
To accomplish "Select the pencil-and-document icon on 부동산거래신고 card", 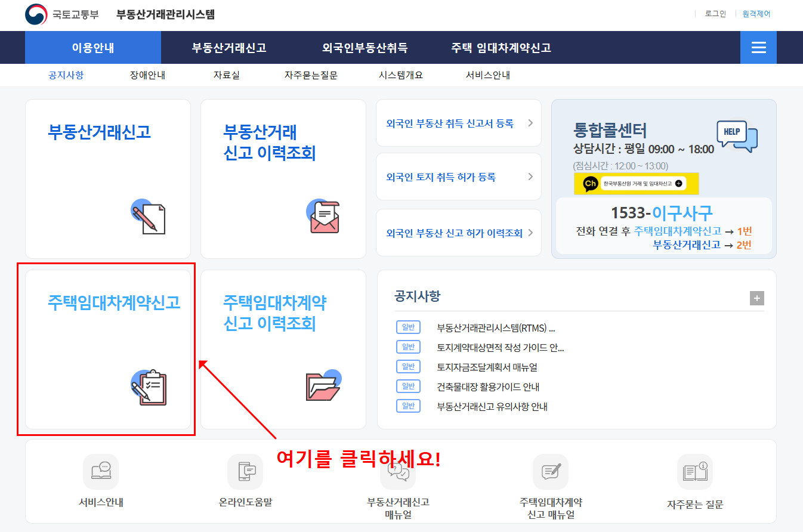I will coord(149,217).
